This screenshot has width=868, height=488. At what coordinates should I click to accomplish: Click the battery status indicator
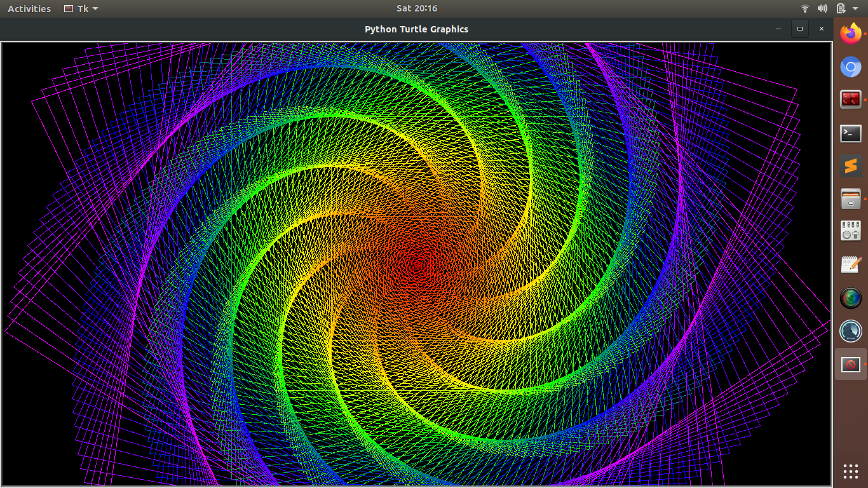pyautogui.click(x=841, y=8)
